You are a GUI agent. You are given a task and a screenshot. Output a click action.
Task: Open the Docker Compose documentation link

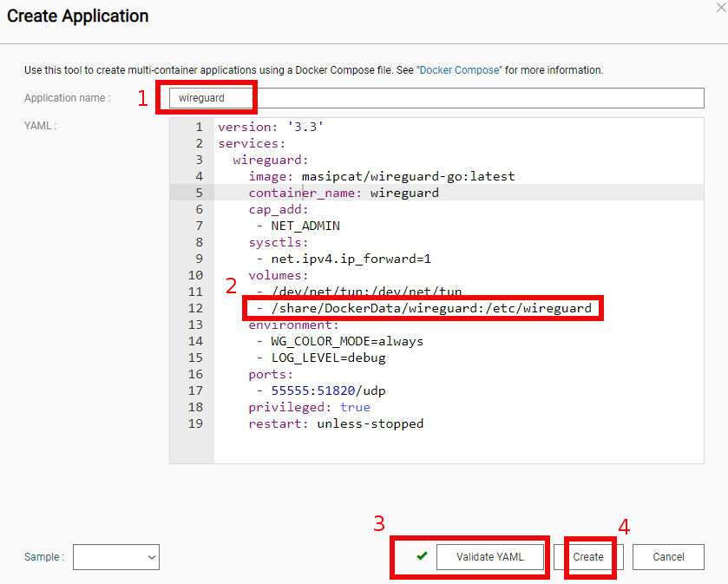(460, 69)
